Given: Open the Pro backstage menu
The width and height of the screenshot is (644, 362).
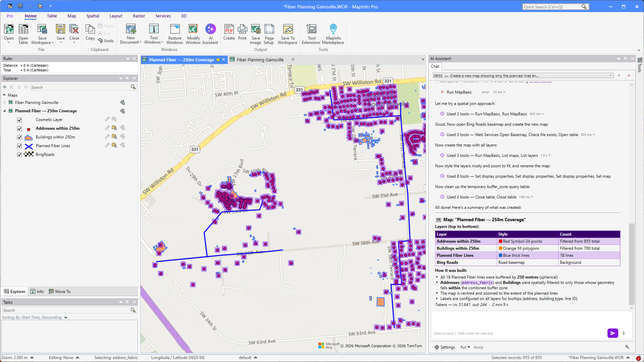Looking at the screenshot, I should click(10, 16).
